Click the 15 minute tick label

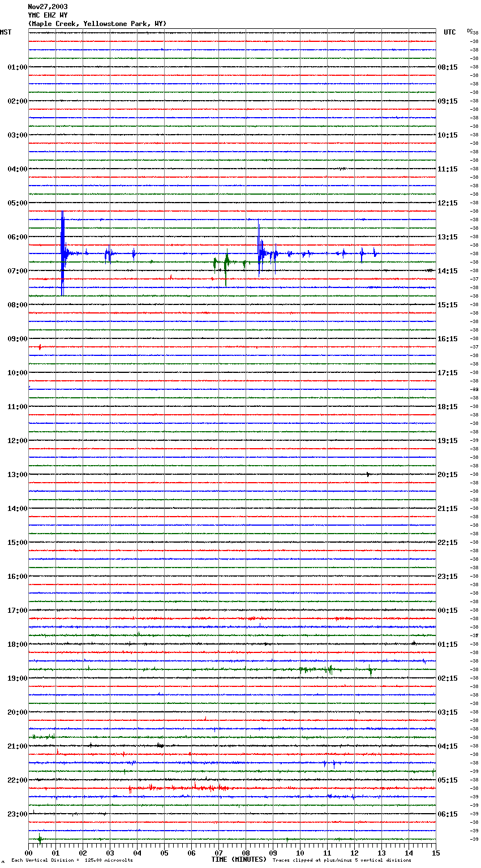pyautogui.click(x=435, y=853)
